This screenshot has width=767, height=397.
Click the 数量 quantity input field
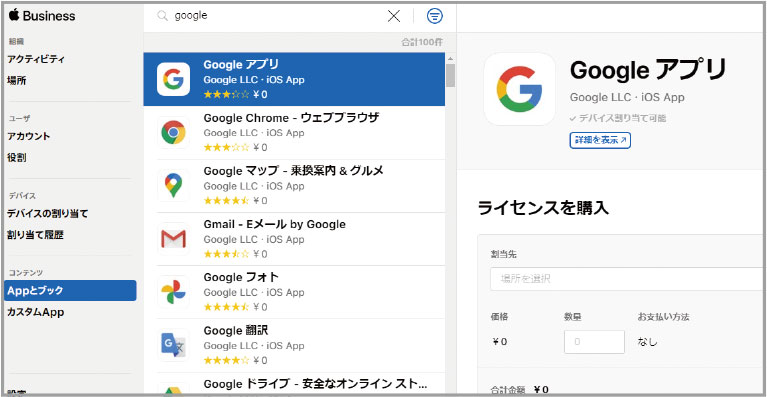(594, 342)
